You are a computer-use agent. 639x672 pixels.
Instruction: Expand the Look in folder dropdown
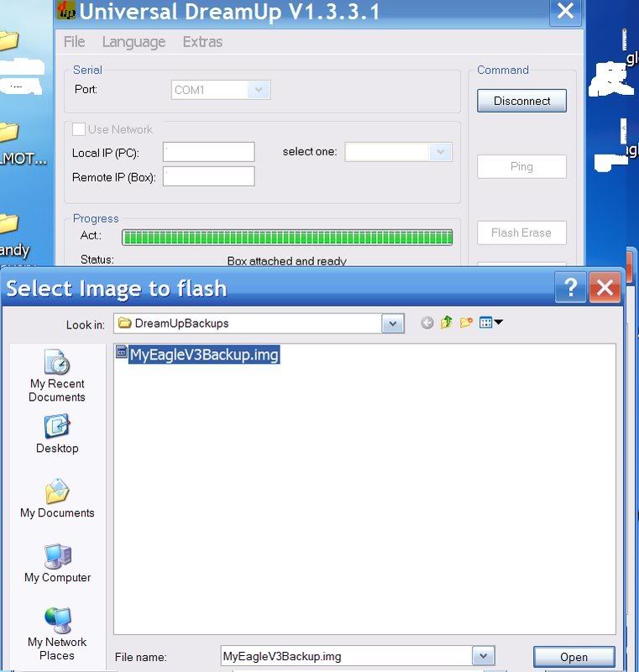click(x=393, y=323)
